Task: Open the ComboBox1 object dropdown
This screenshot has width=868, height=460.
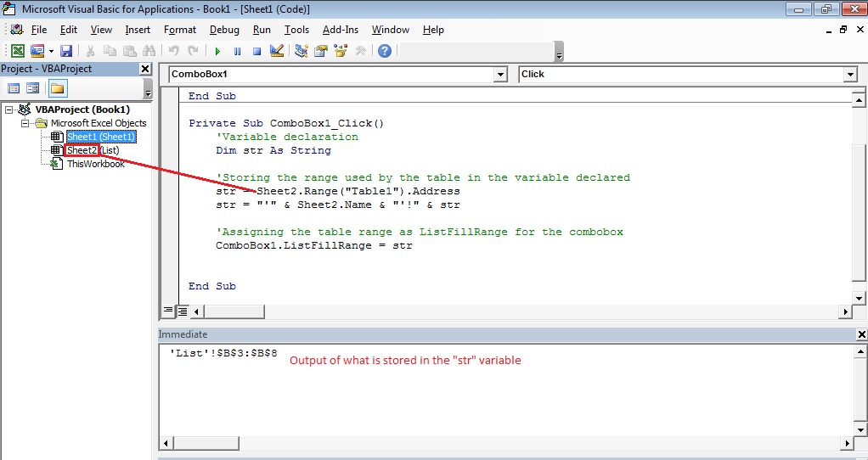Action: [500, 75]
